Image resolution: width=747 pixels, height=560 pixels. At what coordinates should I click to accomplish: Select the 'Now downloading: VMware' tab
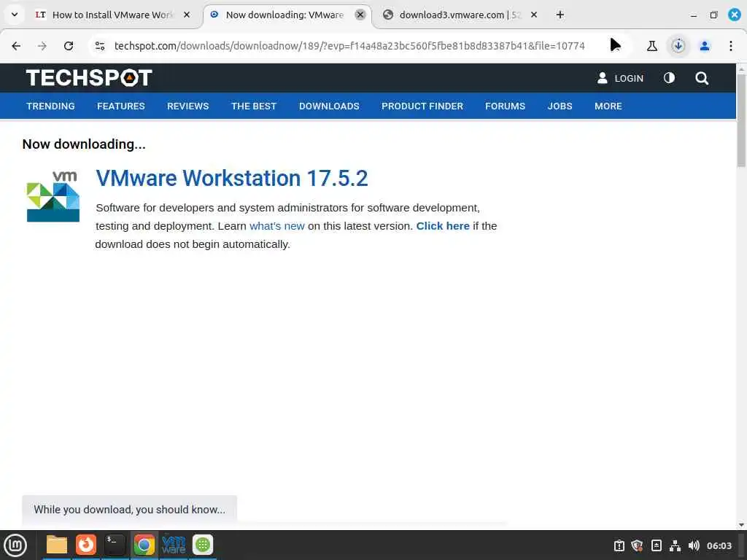pos(285,15)
